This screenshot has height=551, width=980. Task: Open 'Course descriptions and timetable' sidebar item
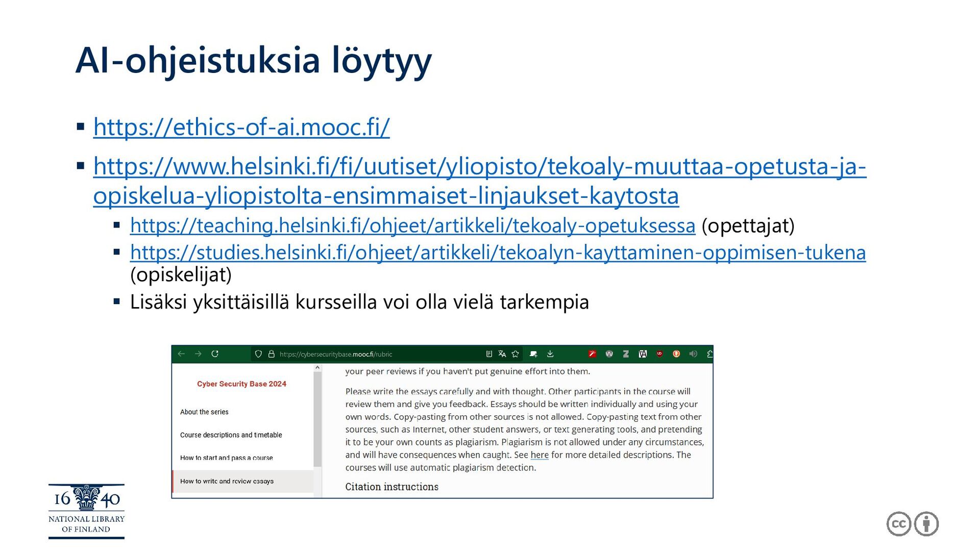231,435
